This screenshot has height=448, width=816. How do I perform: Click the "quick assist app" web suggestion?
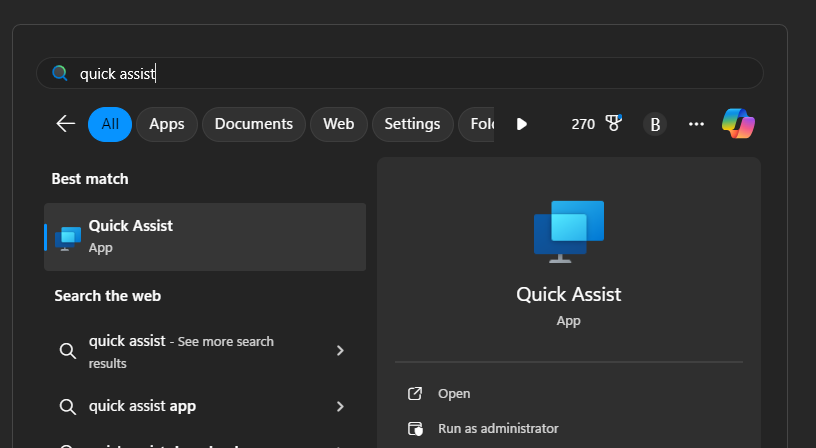coord(142,406)
